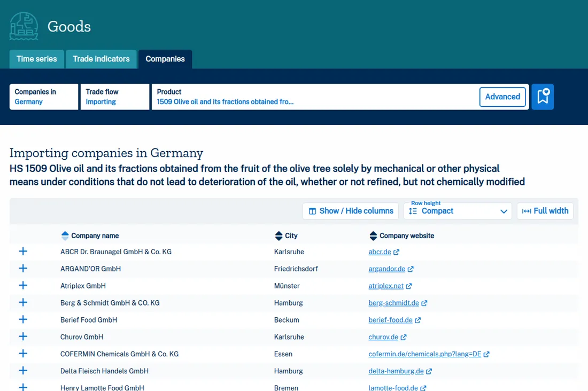Toggle the Full width button
Screen dimensions: 588x391
(x=545, y=211)
